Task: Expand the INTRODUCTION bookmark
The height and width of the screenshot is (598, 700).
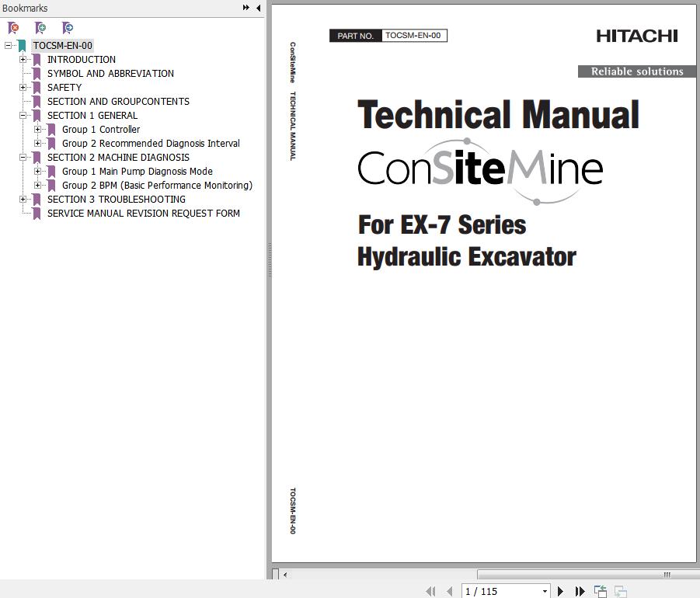Action: pyautogui.click(x=23, y=59)
